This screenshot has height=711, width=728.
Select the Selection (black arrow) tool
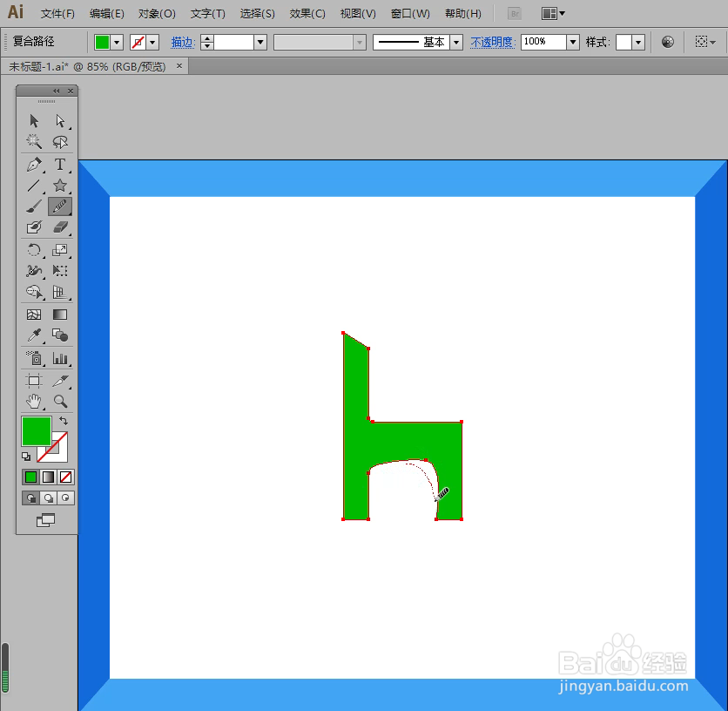(x=34, y=121)
